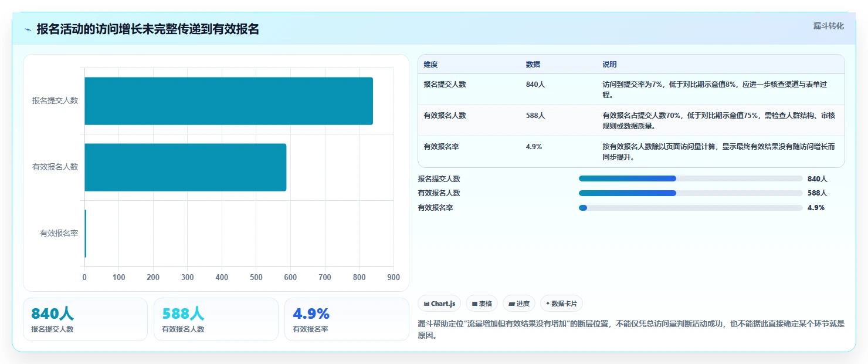Click the 0 tick on the x-axis
The image size is (868, 364).
point(84,277)
